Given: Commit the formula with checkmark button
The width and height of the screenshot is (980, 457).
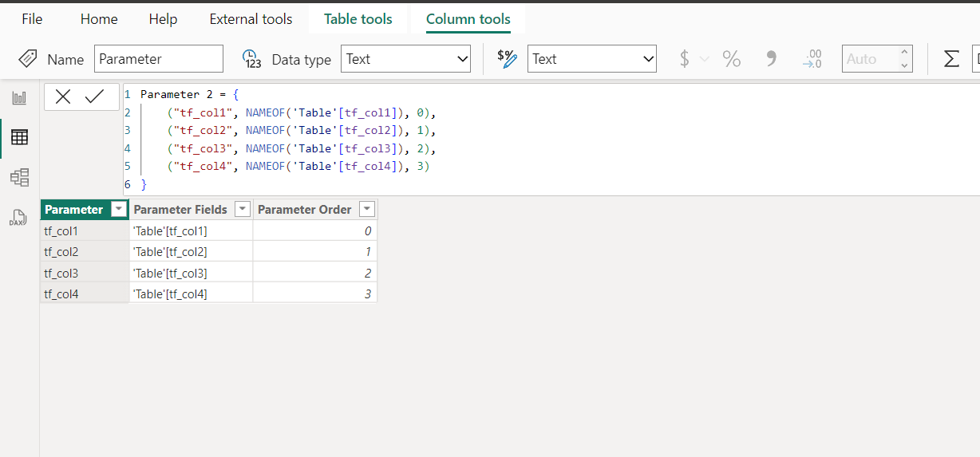Looking at the screenshot, I should 95,97.
